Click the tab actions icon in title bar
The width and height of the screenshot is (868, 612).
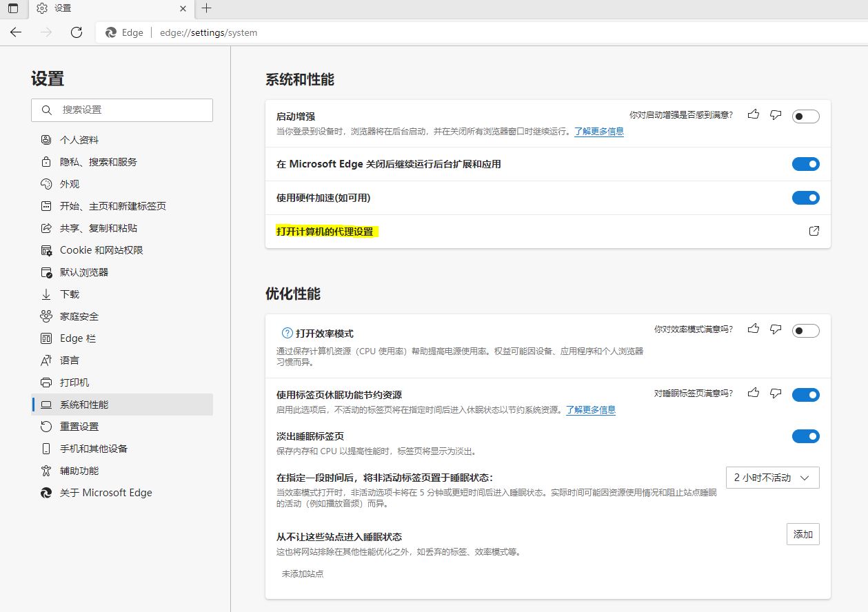point(13,8)
